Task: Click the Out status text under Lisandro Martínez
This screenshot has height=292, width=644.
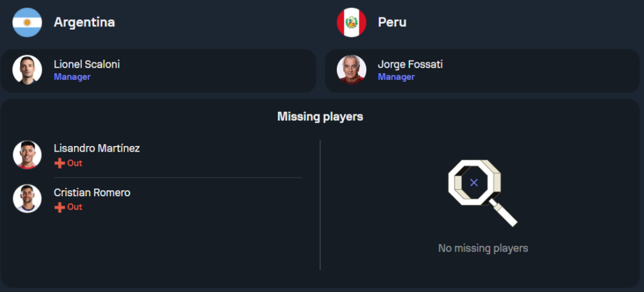Action: coord(75,163)
